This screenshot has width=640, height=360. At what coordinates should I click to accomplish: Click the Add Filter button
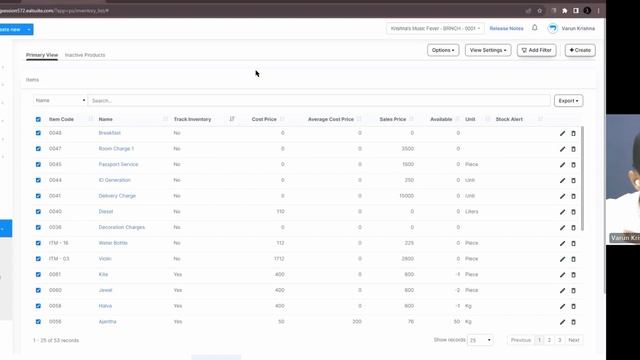pos(536,50)
